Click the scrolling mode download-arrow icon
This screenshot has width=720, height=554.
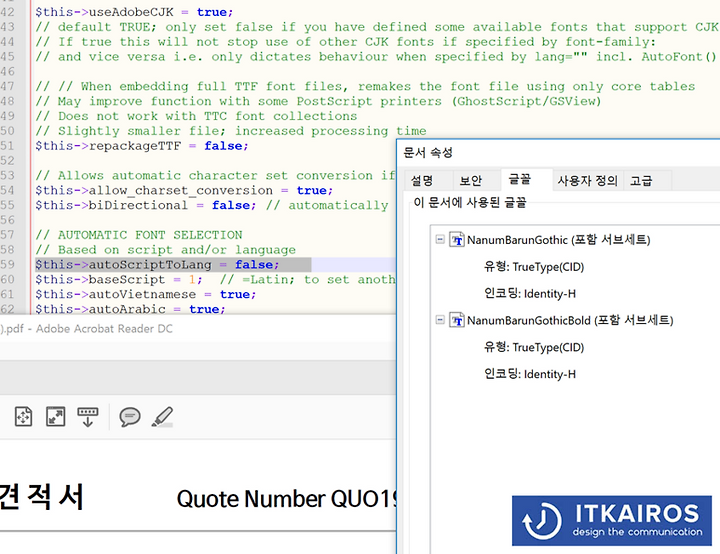click(x=88, y=417)
